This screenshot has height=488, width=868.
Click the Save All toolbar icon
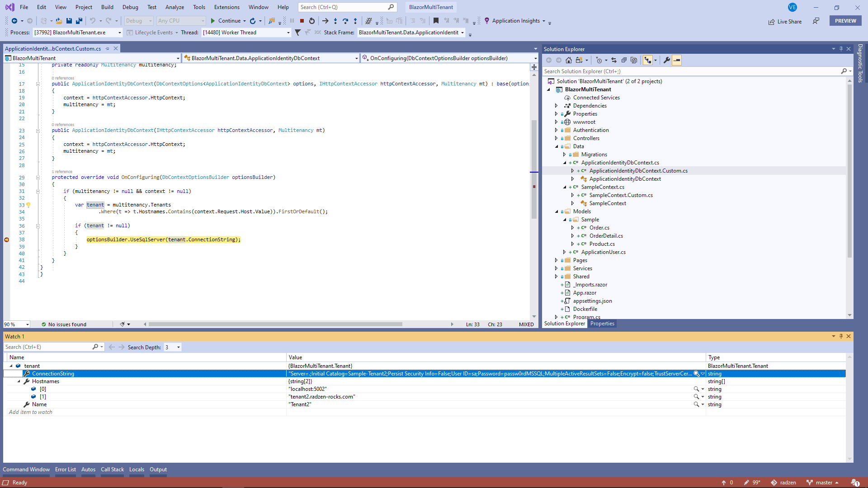pyautogui.click(x=79, y=21)
